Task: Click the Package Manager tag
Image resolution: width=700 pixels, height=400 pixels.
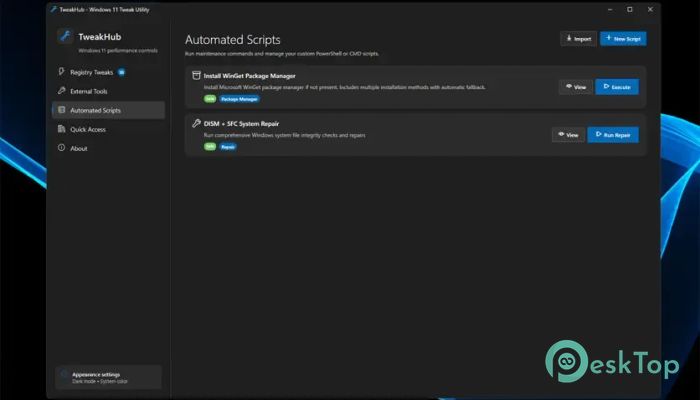Action: [239, 99]
